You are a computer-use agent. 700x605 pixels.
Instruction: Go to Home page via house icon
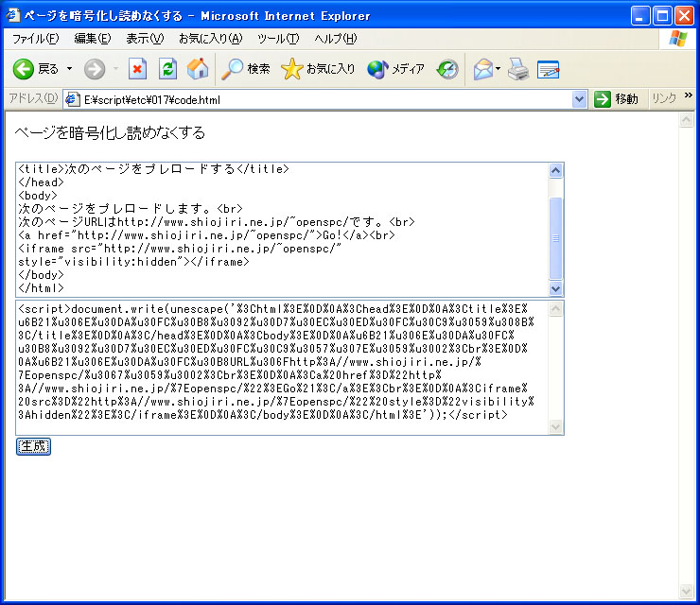(x=198, y=69)
